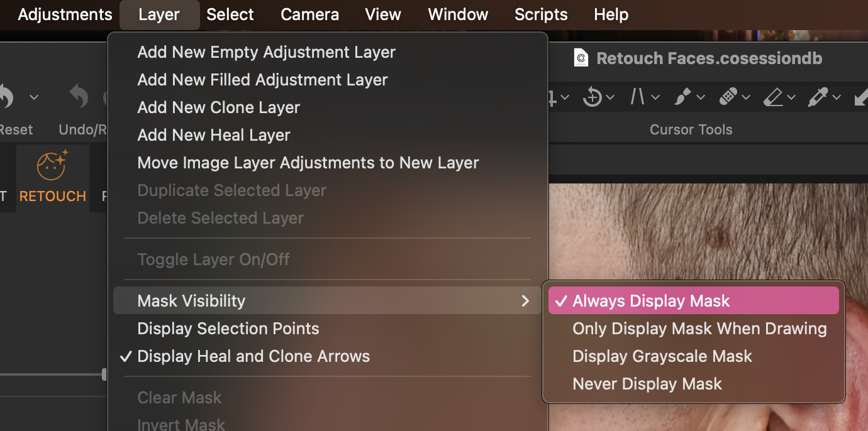Click Add New Heal Layer
The image size is (868, 431).
[x=213, y=135]
